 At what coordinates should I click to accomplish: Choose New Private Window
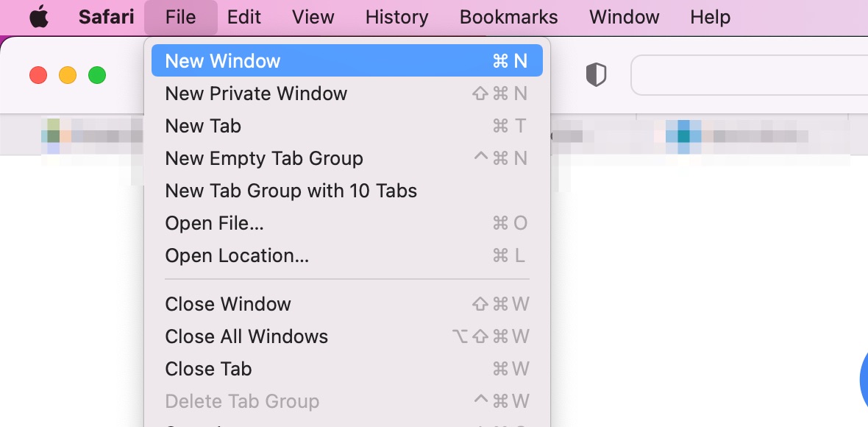pos(347,93)
